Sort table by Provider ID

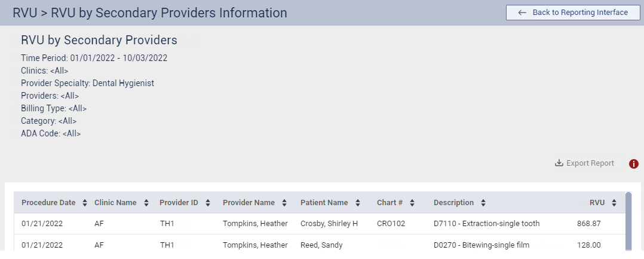tap(207, 203)
